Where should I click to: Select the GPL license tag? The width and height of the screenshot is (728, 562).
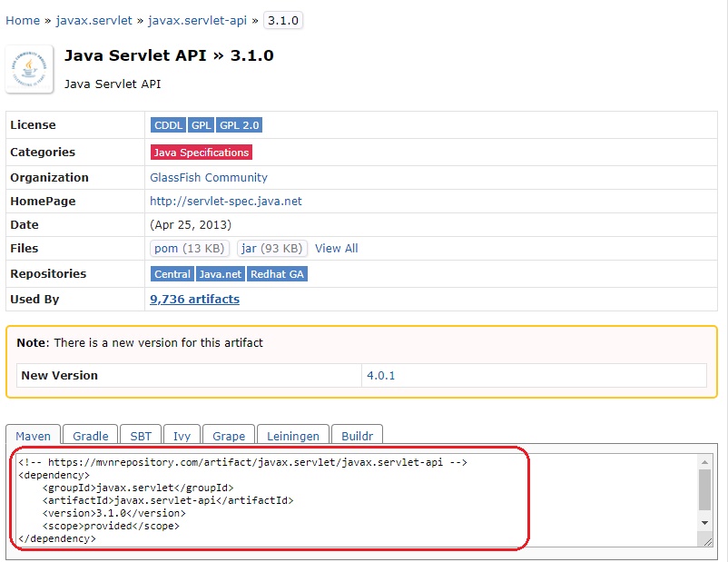[x=201, y=125]
